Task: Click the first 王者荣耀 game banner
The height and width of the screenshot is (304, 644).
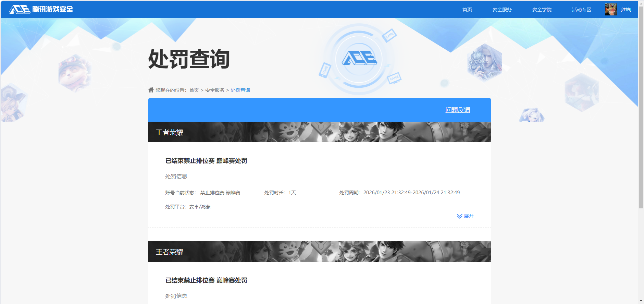Action: point(320,132)
